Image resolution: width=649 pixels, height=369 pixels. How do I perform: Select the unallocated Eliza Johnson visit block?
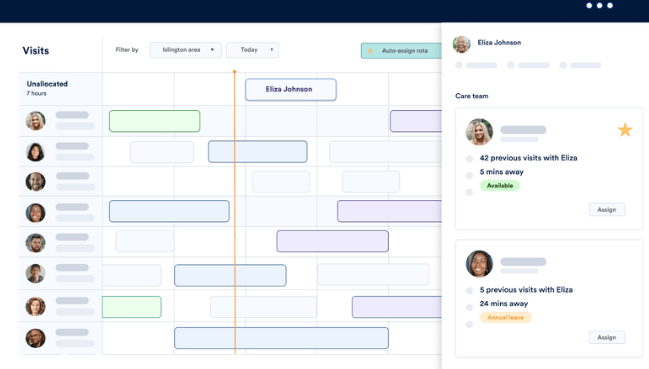click(x=291, y=89)
